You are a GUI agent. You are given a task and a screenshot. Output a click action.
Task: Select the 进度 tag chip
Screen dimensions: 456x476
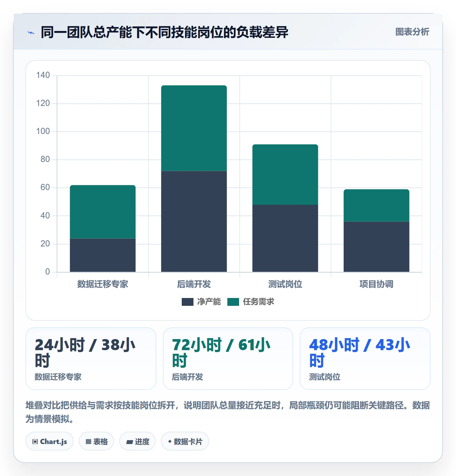click(137, 441)
